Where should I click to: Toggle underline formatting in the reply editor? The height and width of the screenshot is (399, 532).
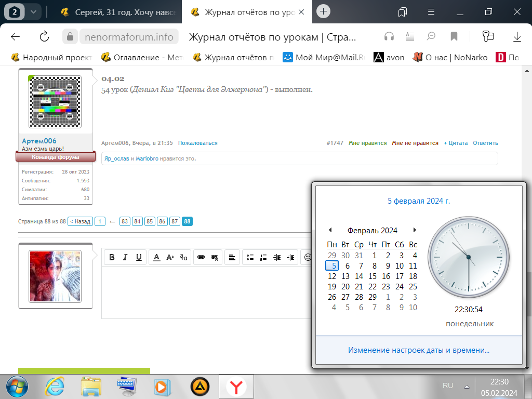pos(139,257)
